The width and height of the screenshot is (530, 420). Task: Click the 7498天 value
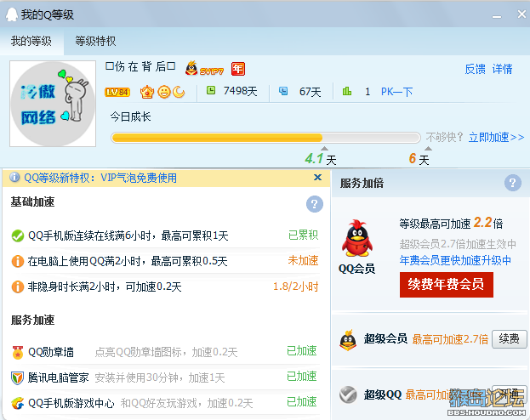(240, 91)
